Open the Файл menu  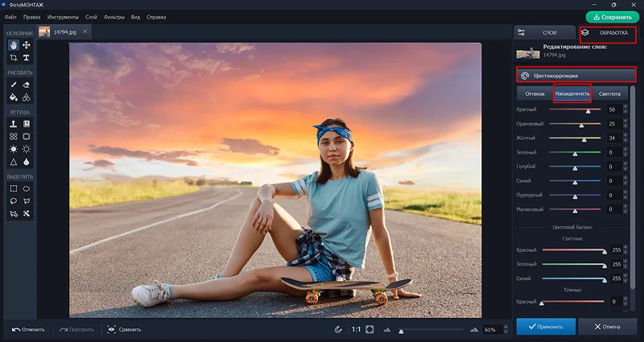click(x=10, y=17)
